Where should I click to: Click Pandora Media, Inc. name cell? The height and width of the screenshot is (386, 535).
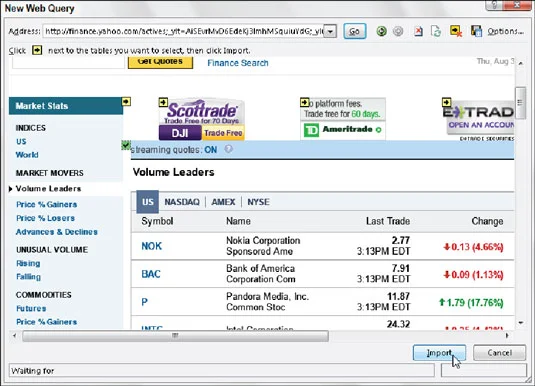(x=268, y=302)
